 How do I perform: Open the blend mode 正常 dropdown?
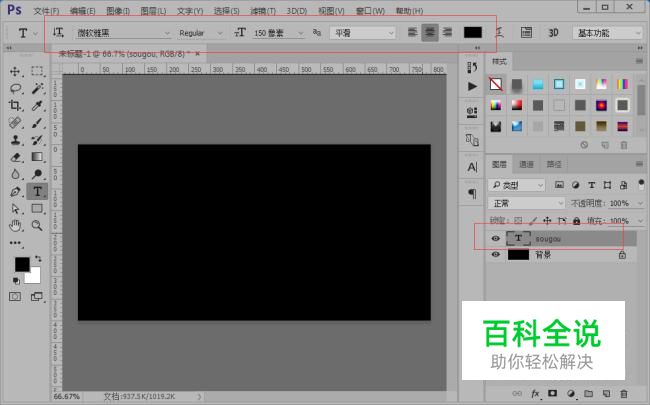click(526, 203)
